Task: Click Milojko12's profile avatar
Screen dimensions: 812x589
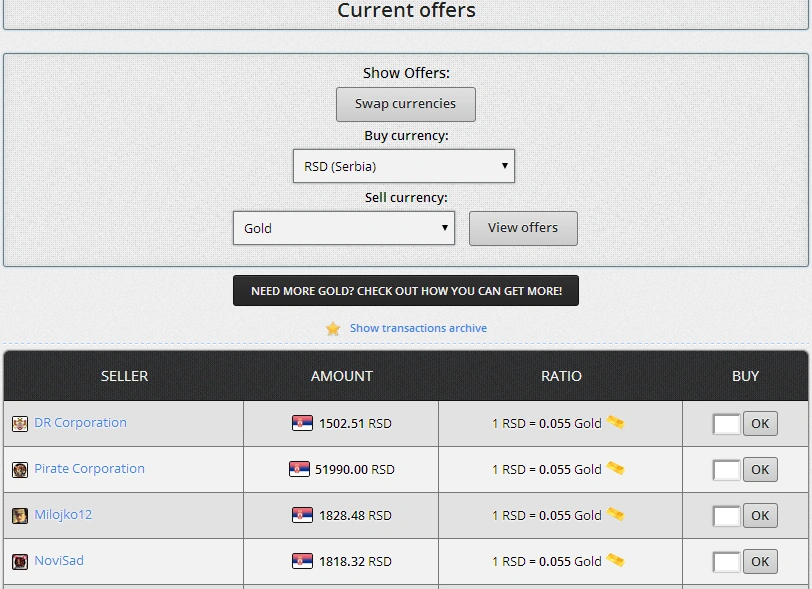Action: point(20,516)
